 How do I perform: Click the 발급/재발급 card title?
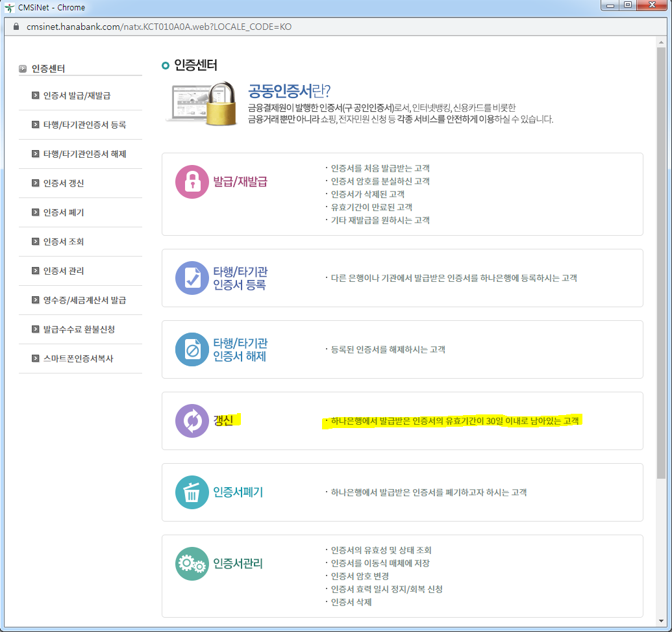[240, 182]
